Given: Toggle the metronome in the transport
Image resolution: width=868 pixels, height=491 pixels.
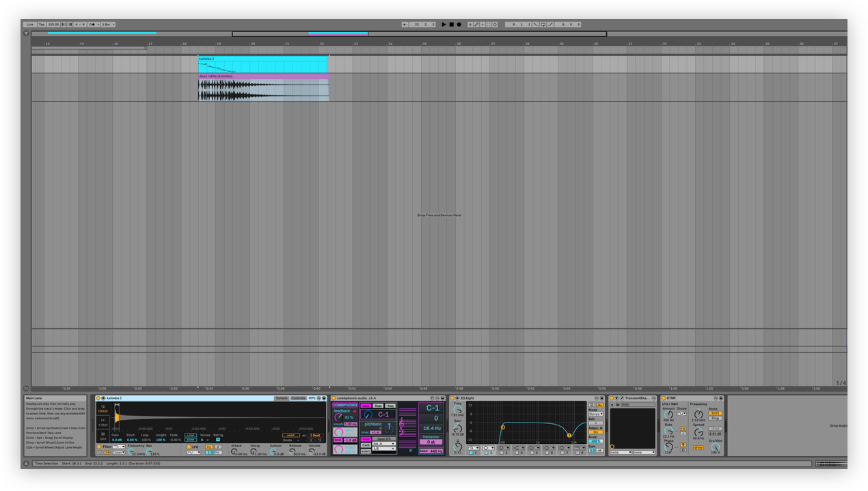Looking at the screenshot, I should coord(93,24).
